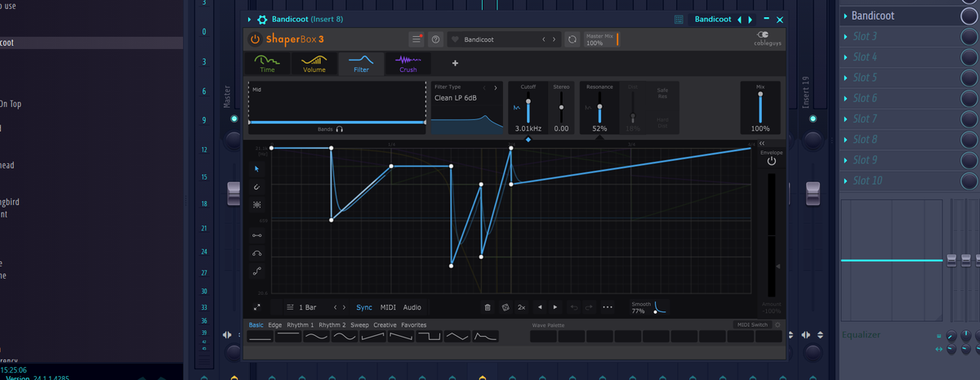Click the 2x double wave button
980x380 pixels.
tap(522, 307)
